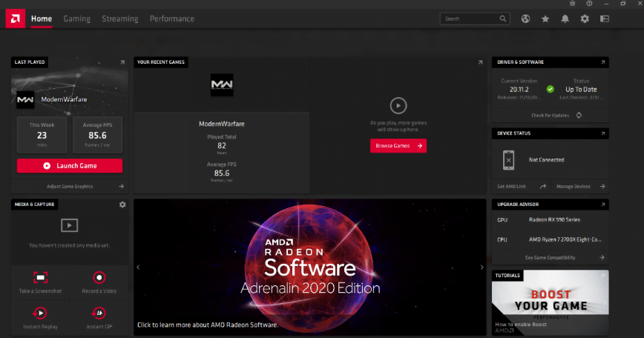
Task: Click the Browse Games button
Action: coord(398,145)
